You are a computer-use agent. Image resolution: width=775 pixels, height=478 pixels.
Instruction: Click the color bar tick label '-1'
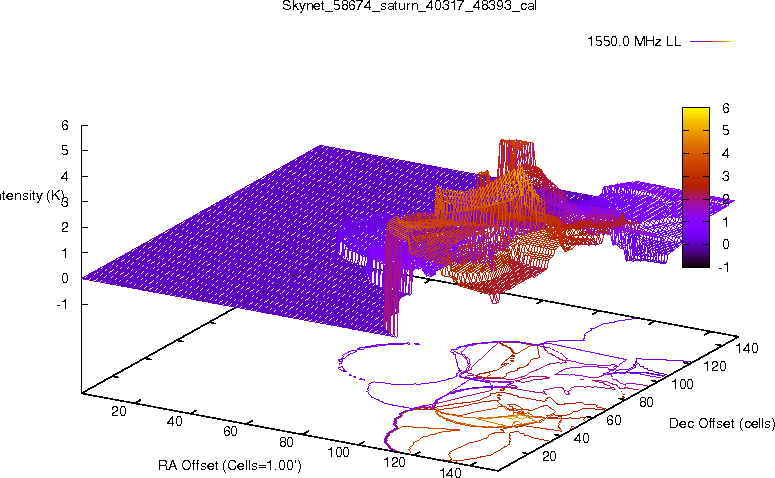pos(724,267)
